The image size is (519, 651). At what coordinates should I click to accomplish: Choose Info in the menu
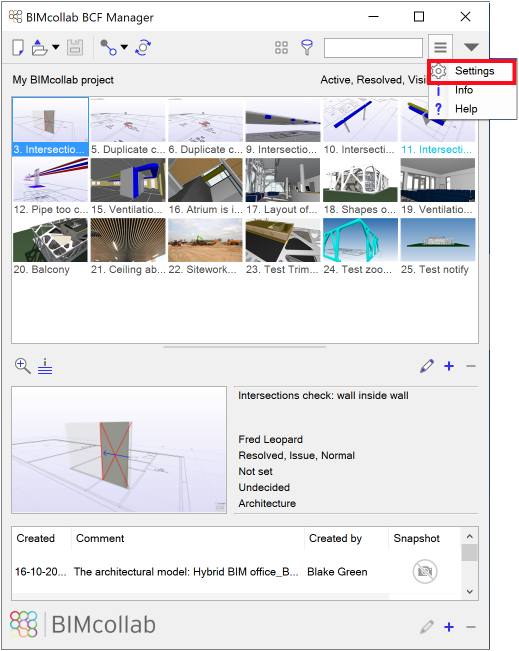463,90
